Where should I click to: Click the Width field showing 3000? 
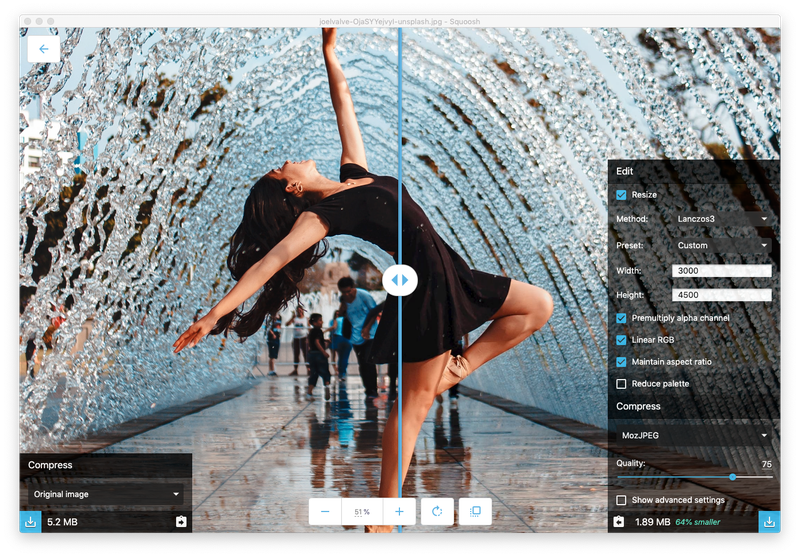(722, 271)
